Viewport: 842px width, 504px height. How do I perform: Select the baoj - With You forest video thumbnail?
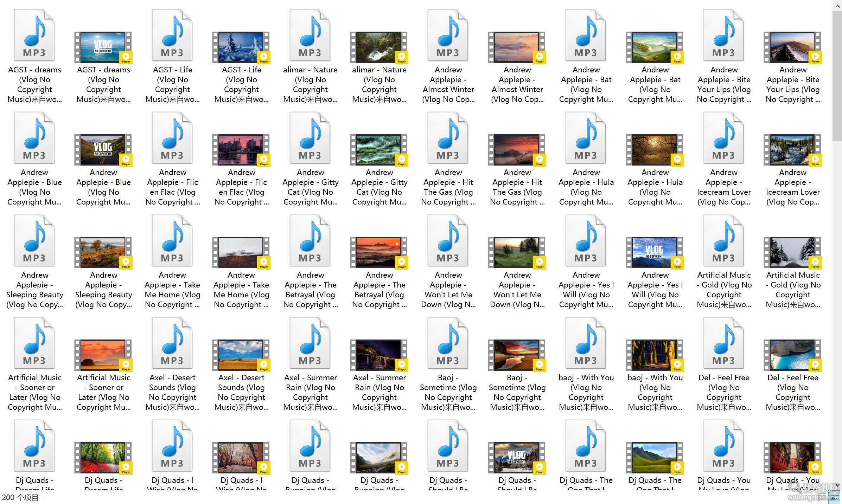[x=655, y=355]
